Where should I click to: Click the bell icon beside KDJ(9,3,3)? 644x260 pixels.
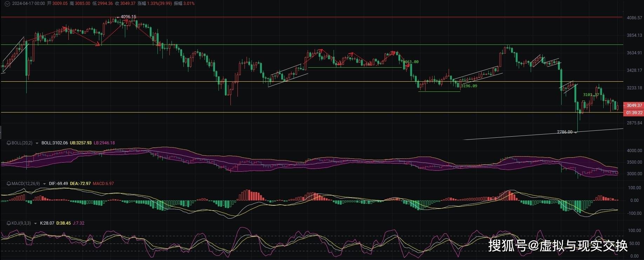(x=9, y=223)
